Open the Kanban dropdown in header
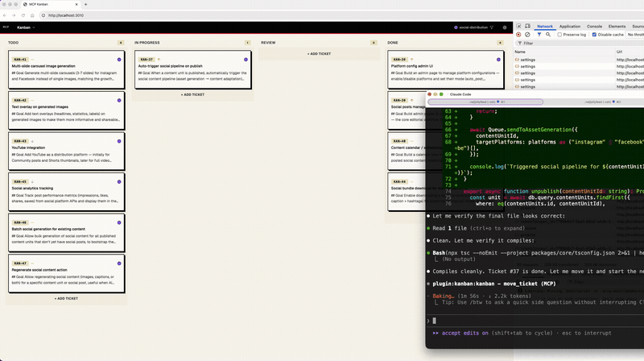644x361 pixels. click(x=26, y=27)
